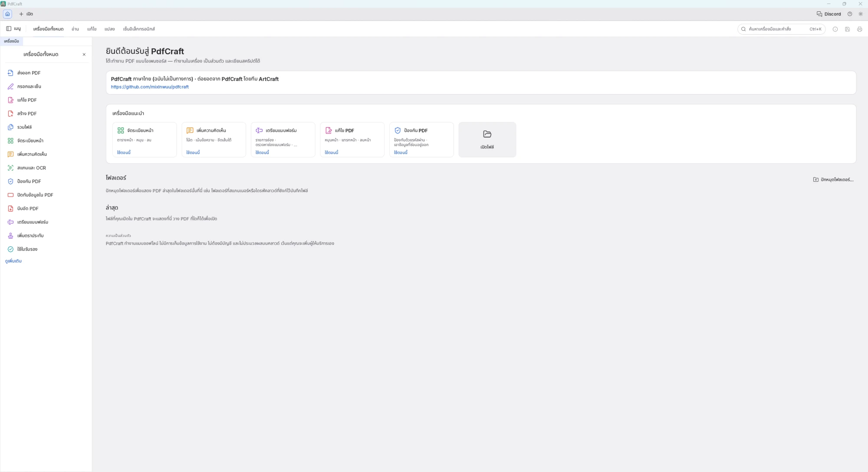Open ใช้ใบรับรอง certificate tool

(46, 249)
